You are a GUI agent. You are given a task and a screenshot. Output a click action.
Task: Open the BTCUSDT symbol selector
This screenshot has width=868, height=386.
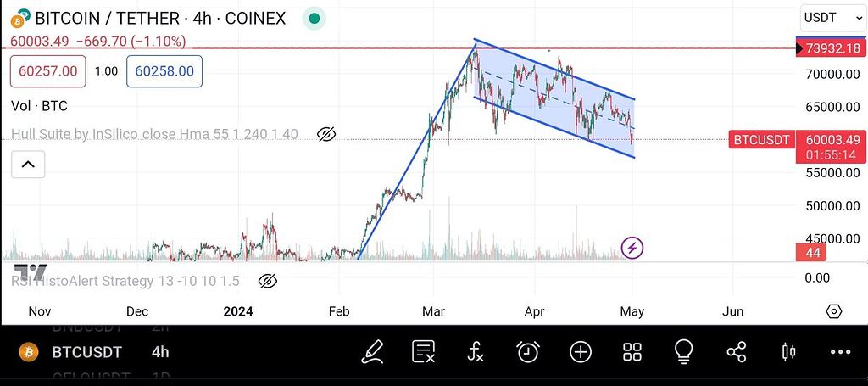pos(86,351)
